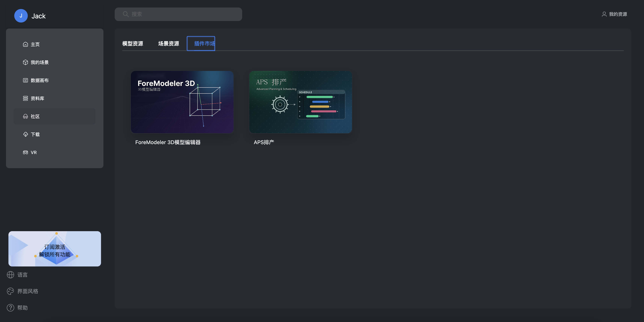This screenshot has height=322, width=644.
Task: Click the 订阅激活 subscription banner
Action: point(55,249)
